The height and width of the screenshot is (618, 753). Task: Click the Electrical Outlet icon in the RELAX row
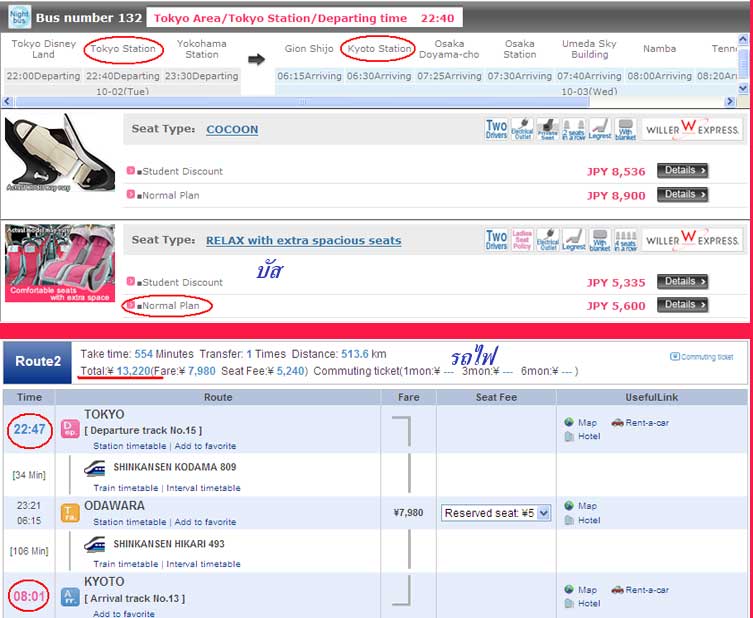547,240
